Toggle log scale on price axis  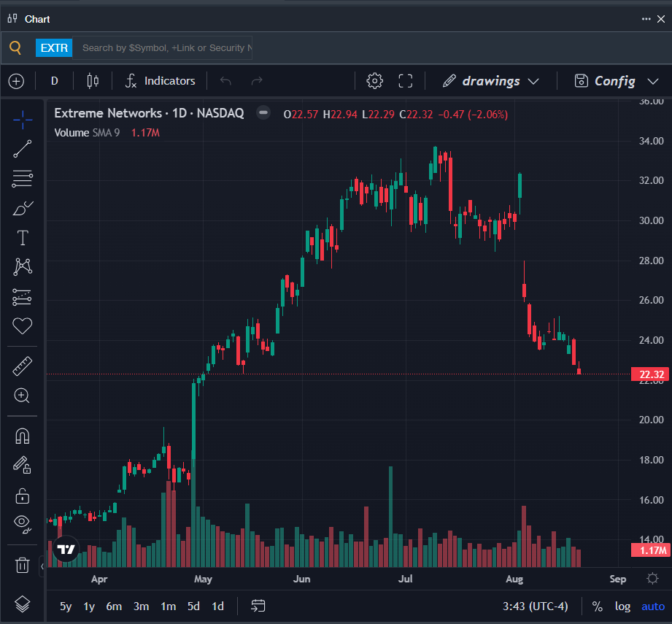coord(622,606)
